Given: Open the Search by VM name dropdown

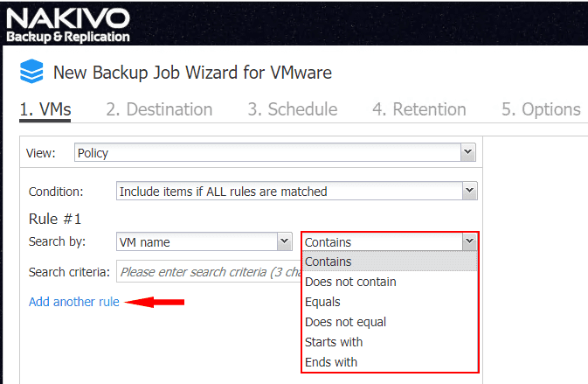Looking at the screenshot, I should pyautogui.click(x=204, y=242).
